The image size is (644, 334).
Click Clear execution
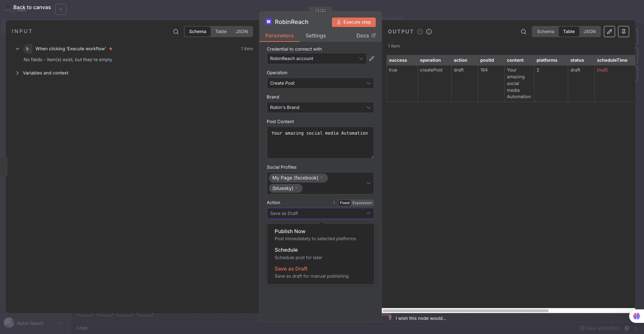pos(599,328)
